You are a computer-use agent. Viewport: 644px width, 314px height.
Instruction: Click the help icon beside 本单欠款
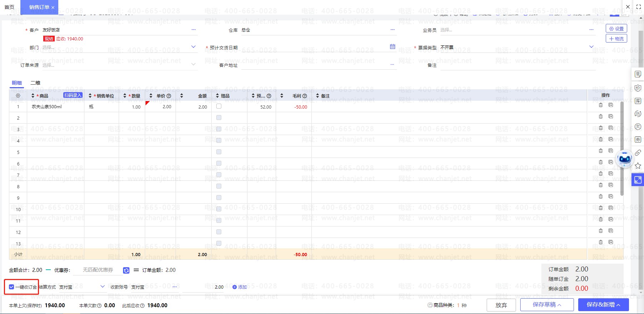click(x=99, y=306)
